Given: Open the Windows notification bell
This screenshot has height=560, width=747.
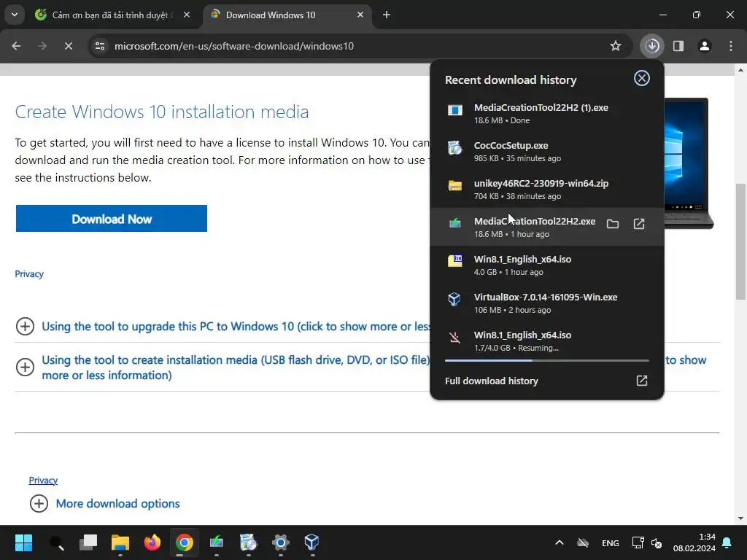Looking at the screenshot, I should point(727,542).
